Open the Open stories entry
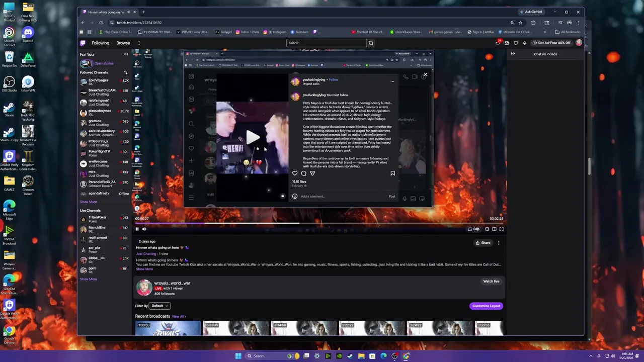The height and width of the screenshot is (362, 644). tap(97, 63)
